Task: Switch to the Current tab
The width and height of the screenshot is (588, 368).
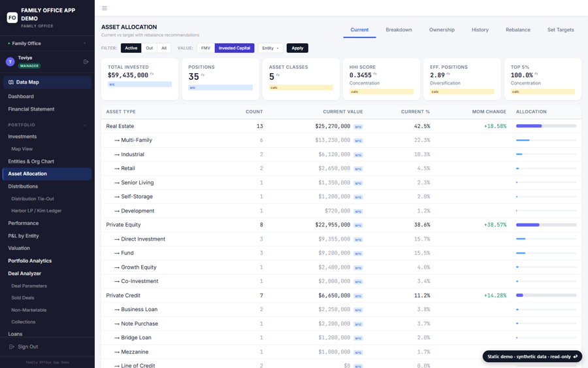Action: [359, 29]
